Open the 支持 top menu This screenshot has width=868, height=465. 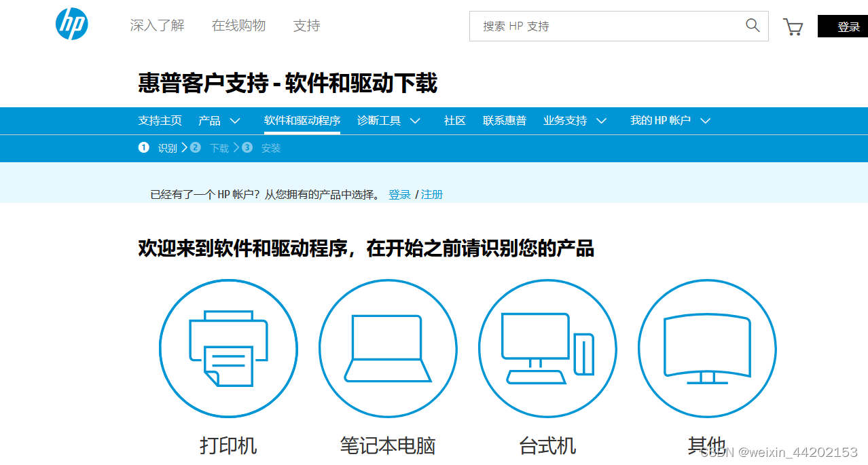[x=306, y=26]
